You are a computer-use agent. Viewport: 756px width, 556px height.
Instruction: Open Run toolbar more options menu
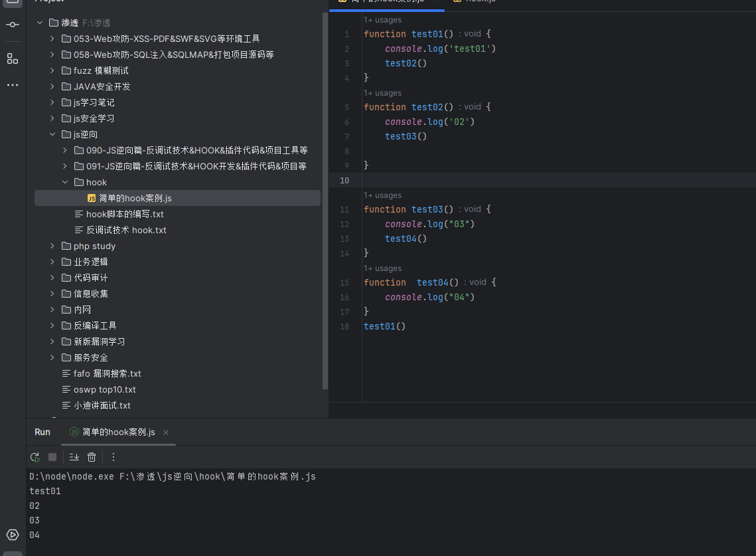point(113,457)
